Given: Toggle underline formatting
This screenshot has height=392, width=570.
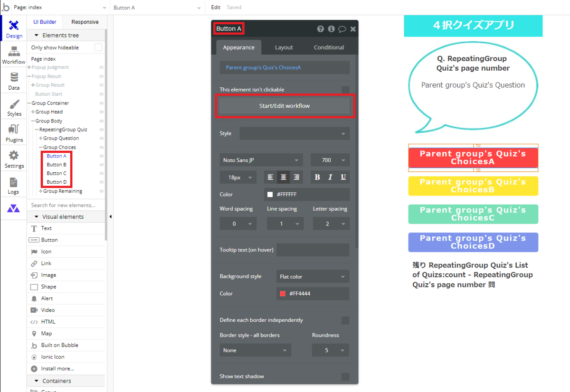Looking at the screenshot, I should [x=343, y=177].
